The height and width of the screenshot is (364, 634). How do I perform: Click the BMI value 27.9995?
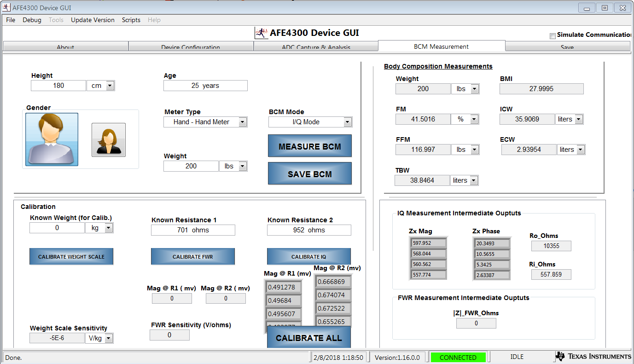(x=541, y=89)
